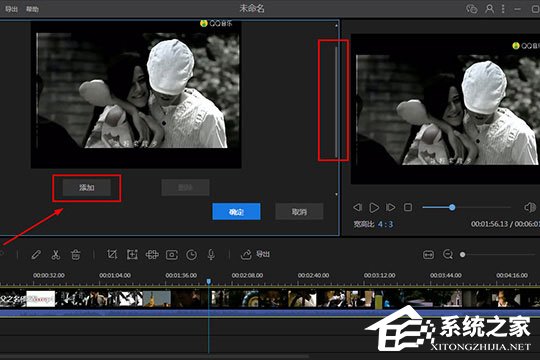540x360 pixels.
Task: Click the video frame in the dialog preview
Action: point(136,95)
